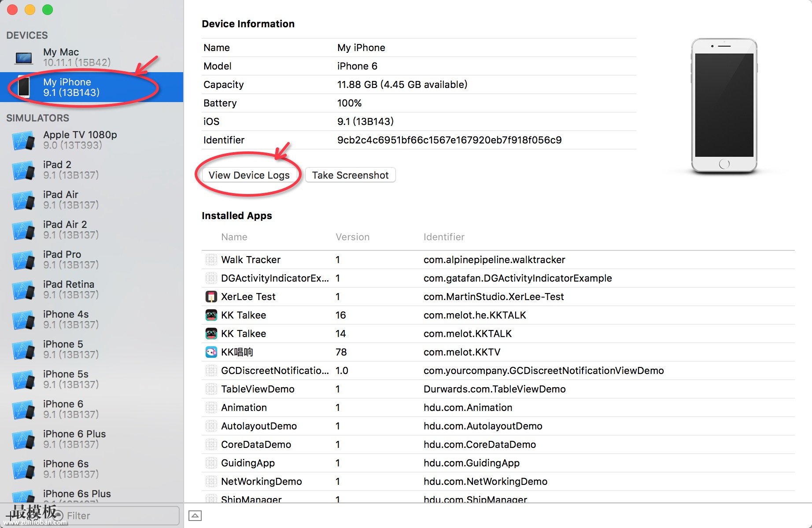This screenshot has height=528, width=812.
Task: Click the GuidingApp placeholder app icon
Action: click(x=211, y=463)
